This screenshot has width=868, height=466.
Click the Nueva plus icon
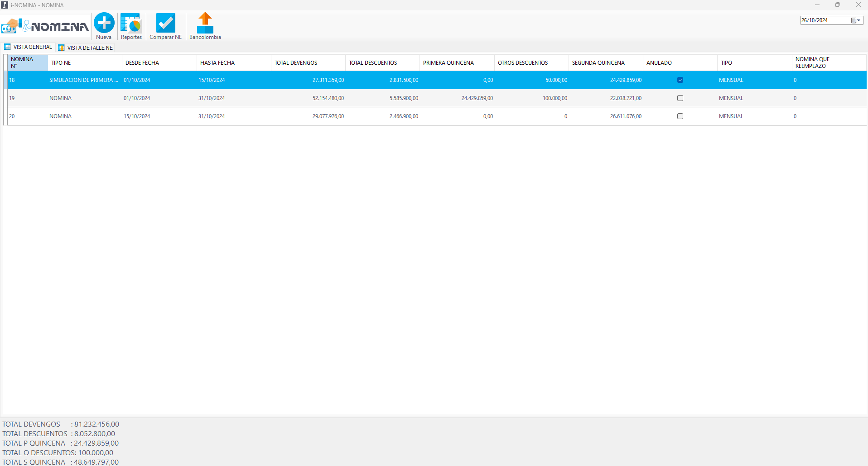[x=104, y=23]
